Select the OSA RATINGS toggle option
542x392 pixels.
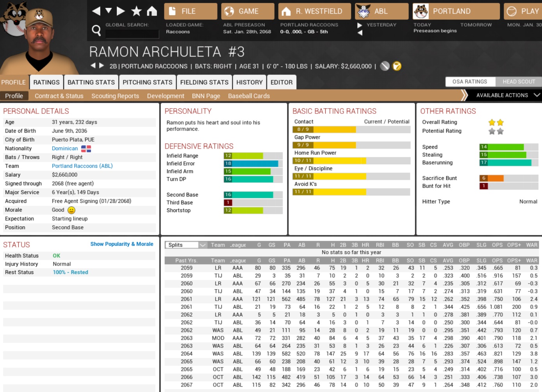click(x=470, y=82)
